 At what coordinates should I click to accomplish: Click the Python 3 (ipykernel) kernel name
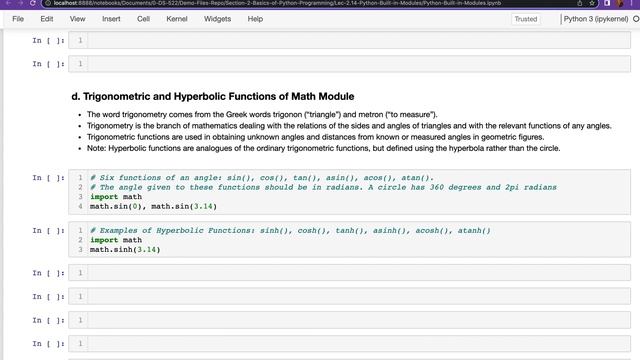[x=596, y=19]
